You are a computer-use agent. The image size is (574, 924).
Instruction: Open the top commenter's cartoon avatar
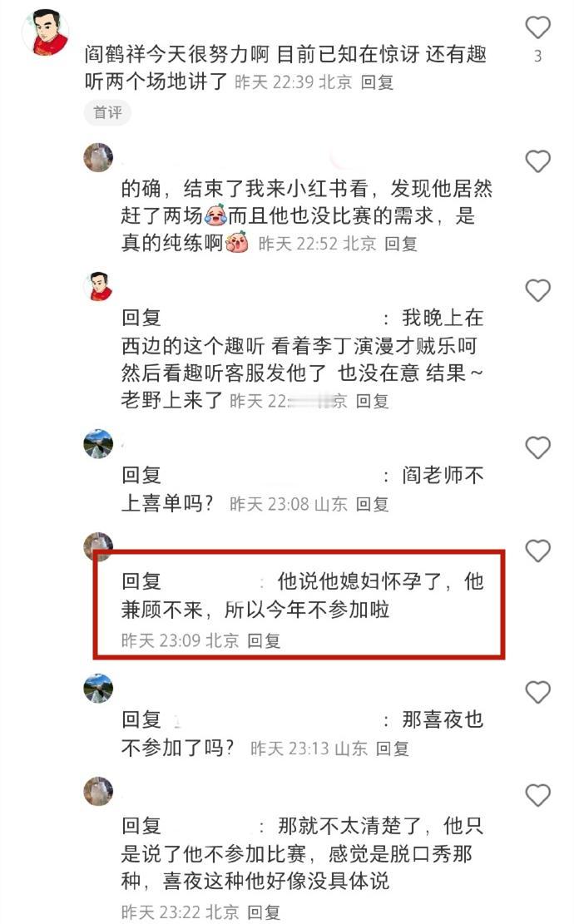point(46,32)
